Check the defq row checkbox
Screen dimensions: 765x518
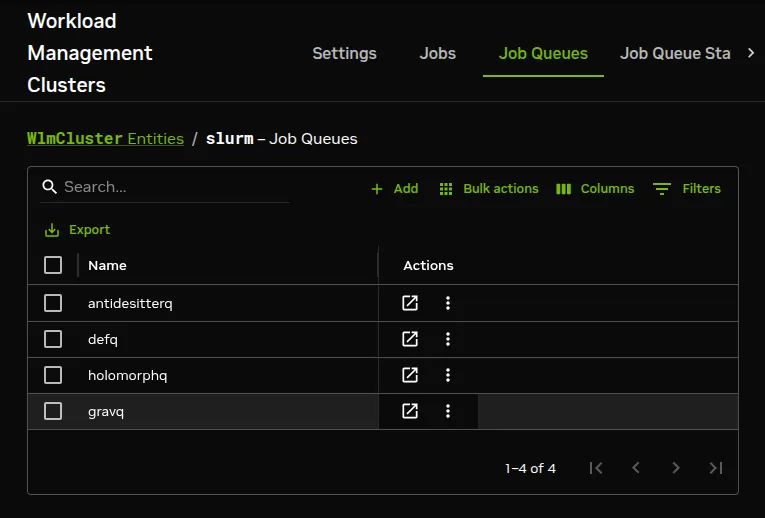(x=53, y=339)
